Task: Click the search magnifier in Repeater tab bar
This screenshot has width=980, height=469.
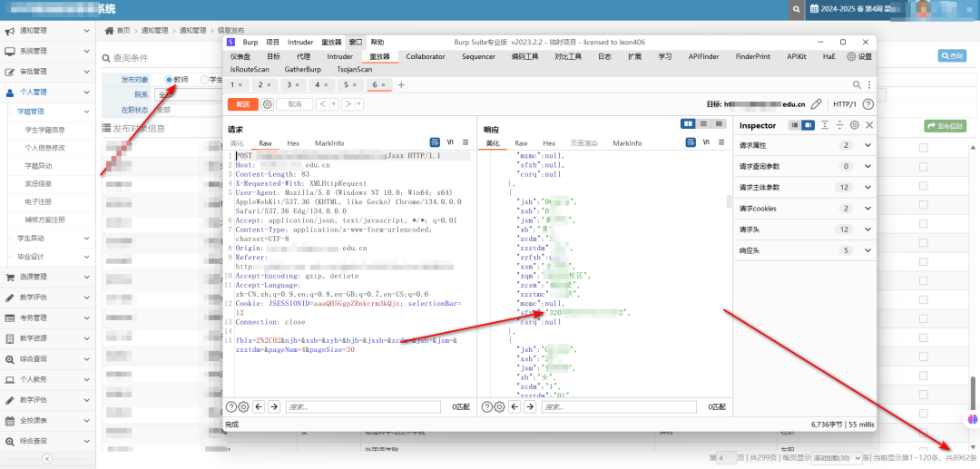Action: [857, 84]
